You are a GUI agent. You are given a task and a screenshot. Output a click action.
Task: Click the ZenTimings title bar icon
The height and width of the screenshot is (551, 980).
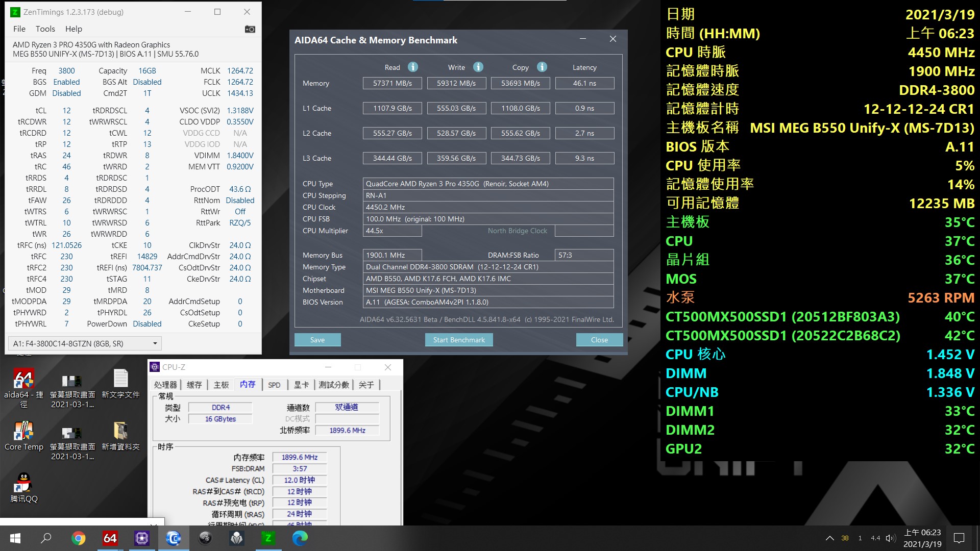pos(16,12)
